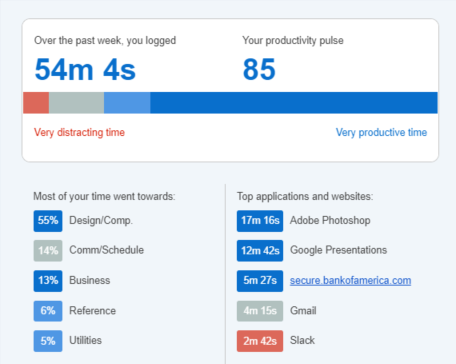This screenshot has height=364, width=456.
Task: Click the gray neutral time bar segment
Action: pyautogui.click(x=76, y=103)
